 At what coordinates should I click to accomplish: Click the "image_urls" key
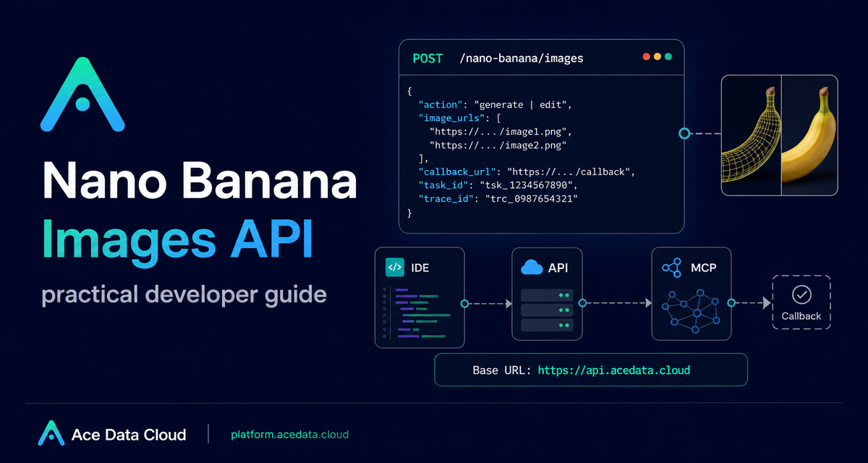point(451,118)
